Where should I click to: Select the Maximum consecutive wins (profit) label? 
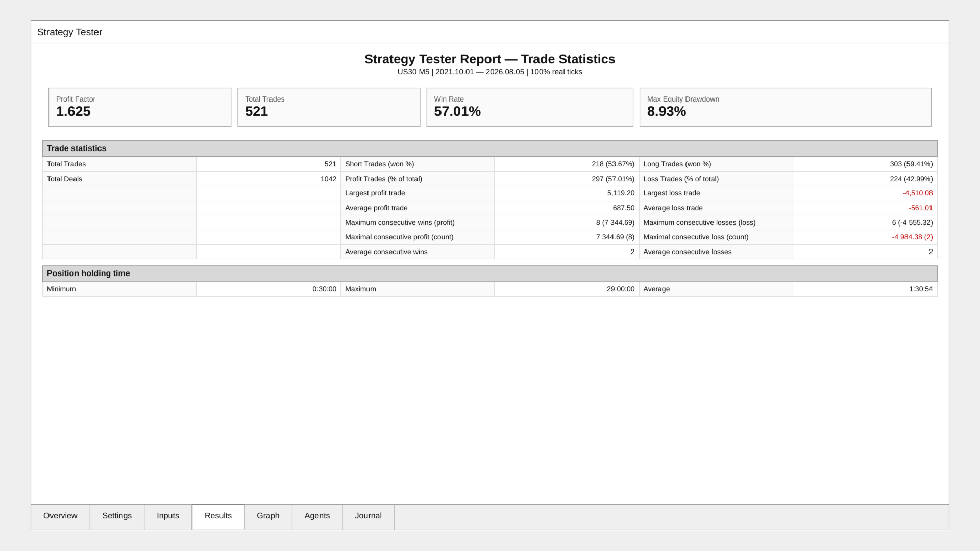[x=400, y=223]
